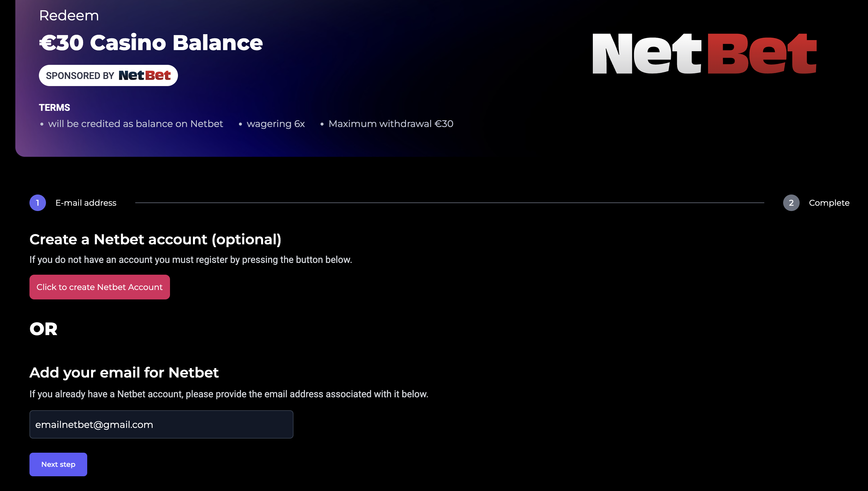Focus the Netbet email input field
Viewport: 868px width, 491px height.
pos(161,424)
